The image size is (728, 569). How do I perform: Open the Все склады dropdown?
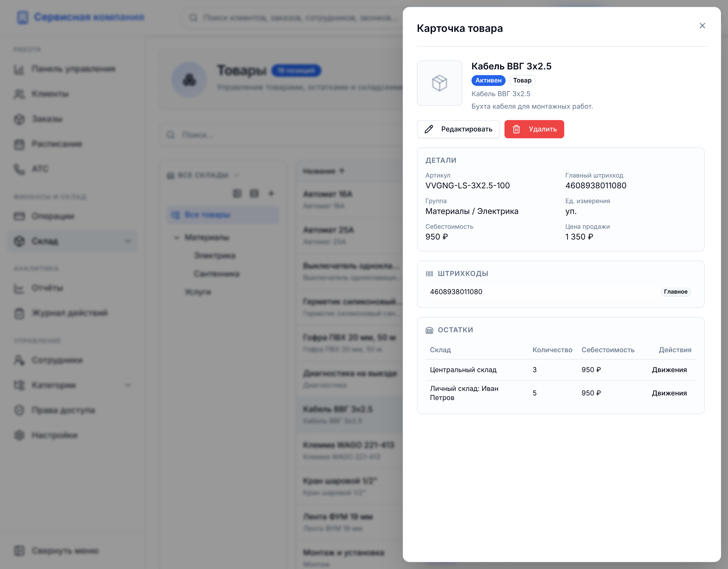coord(203,175)
